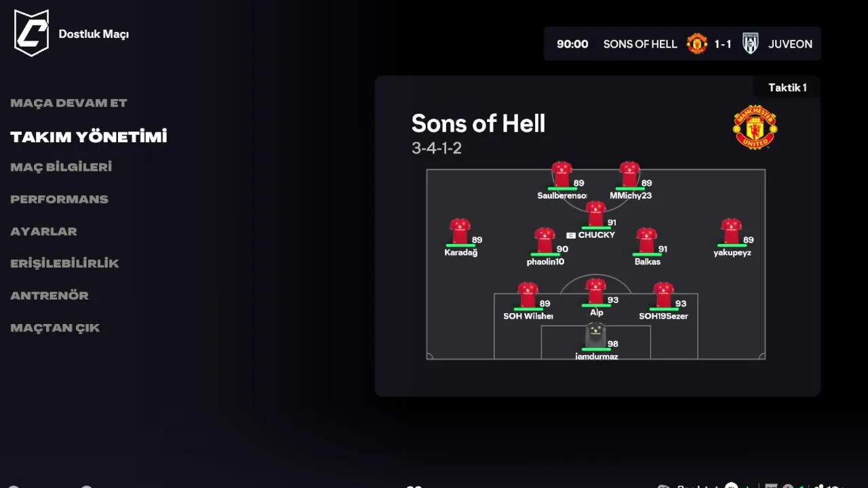Image resolution: width=868 pixels, height=488 pixels.
Task: Select phaolin10's midfielder shirt
Action: coord(545,241)
